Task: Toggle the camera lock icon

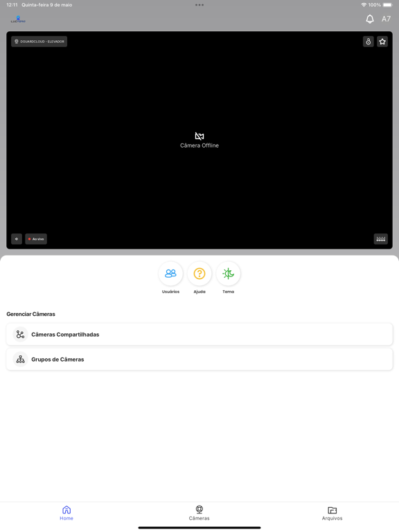Action: (x=368, y=42)
